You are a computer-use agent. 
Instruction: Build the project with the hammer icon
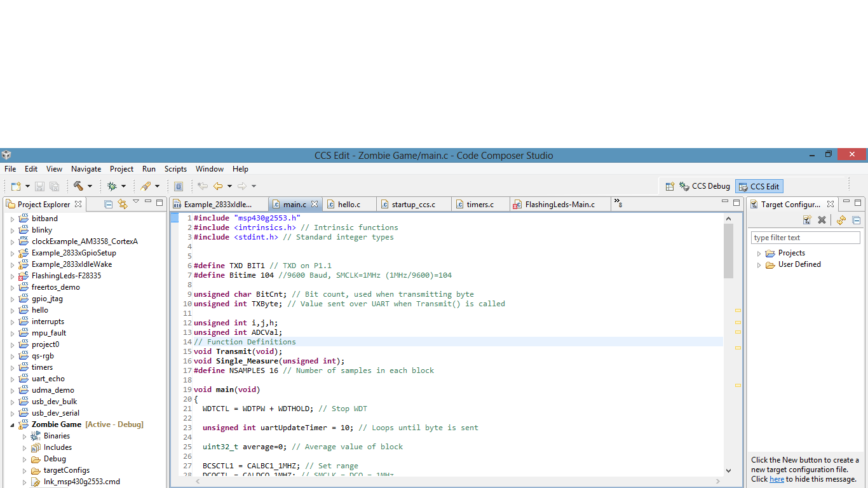pos(78,186)
